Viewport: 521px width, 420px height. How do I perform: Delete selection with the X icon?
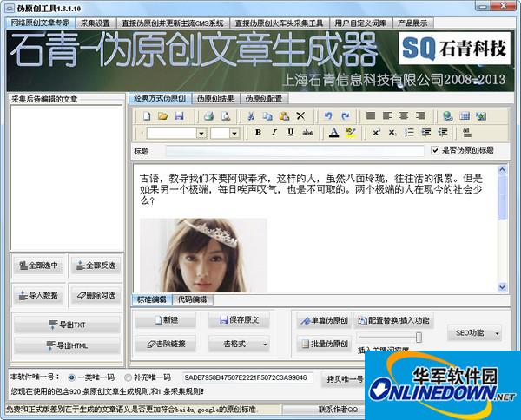click(x=300, y=116)
